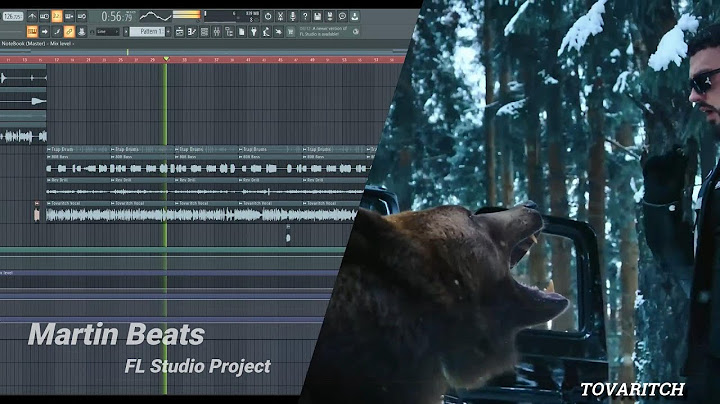Click the stamp-shaped toolbar icon
The width and height of the screenshot is (720, 404).
tap(82, 32)
